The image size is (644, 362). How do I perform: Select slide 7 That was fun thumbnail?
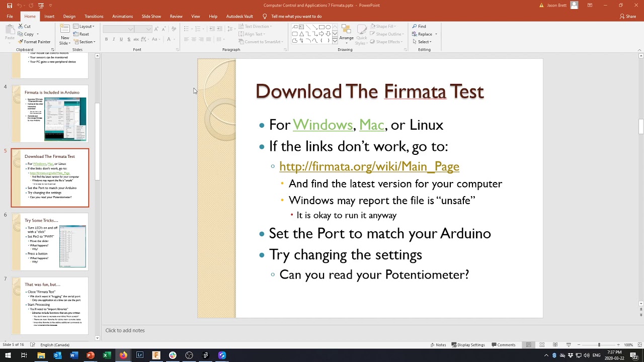click(x=50, y=306)
